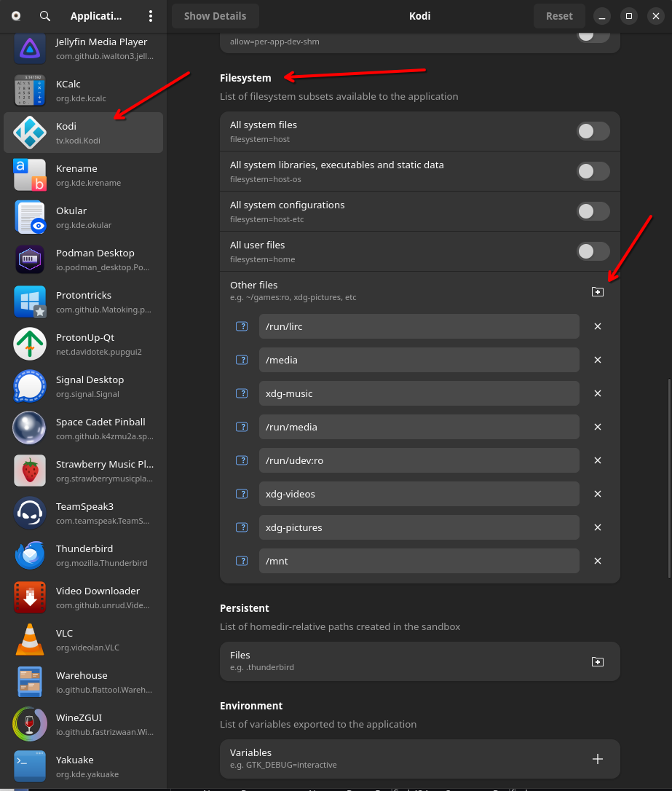Image resolution: width=672 pixels, height=791 pixels.
Task: Remove the /run/media path entry
Action: tap(598, 427)
